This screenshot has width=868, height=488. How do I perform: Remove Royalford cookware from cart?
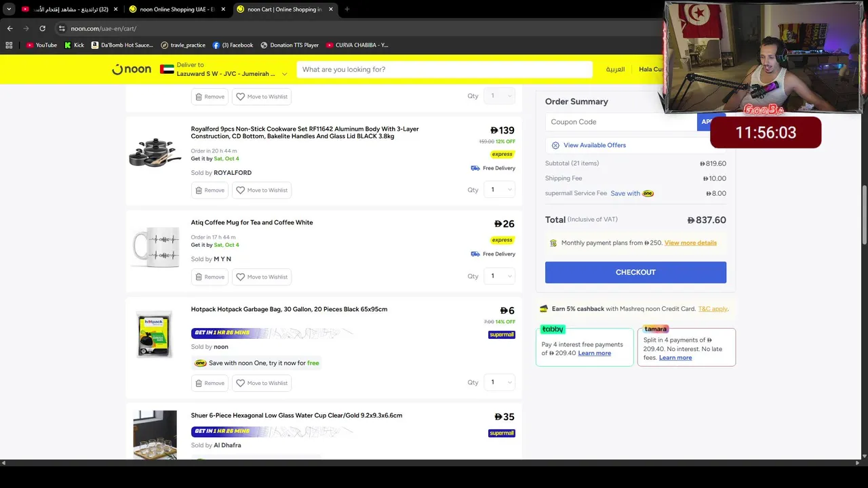(x=210, y=190)
